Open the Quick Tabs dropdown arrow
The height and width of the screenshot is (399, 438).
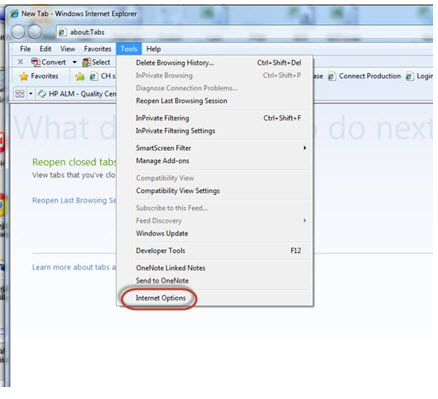point(30,94)
